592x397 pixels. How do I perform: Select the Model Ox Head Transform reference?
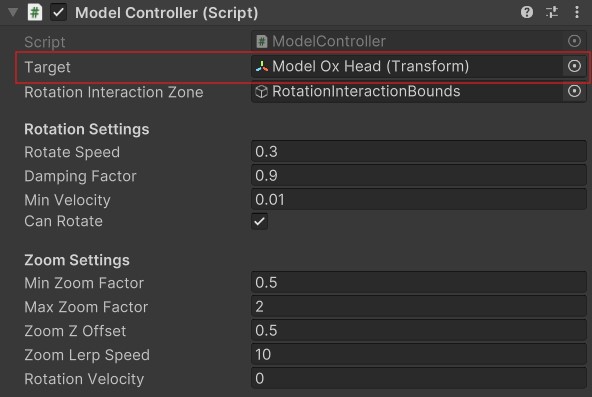[407, 66]
